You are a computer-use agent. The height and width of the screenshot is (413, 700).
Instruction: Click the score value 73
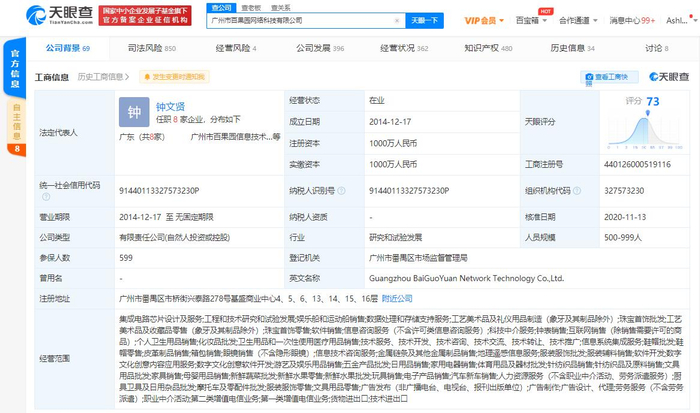(653, 102)
